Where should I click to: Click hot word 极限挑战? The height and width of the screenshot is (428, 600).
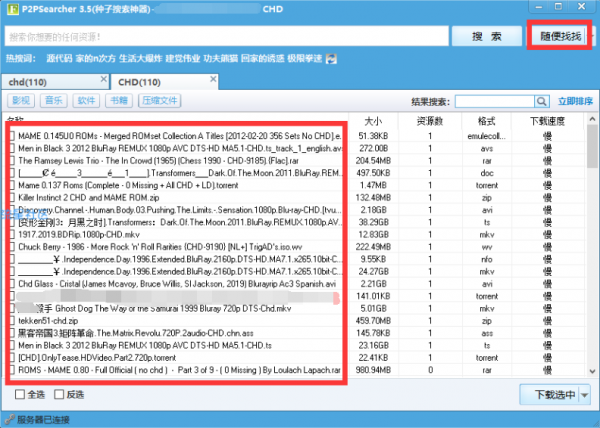click(305, 59)
